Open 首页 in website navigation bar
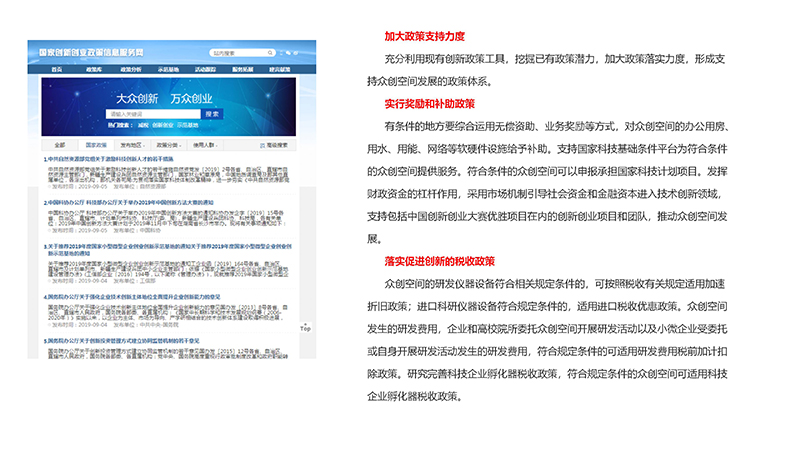 tap(57, 69)
